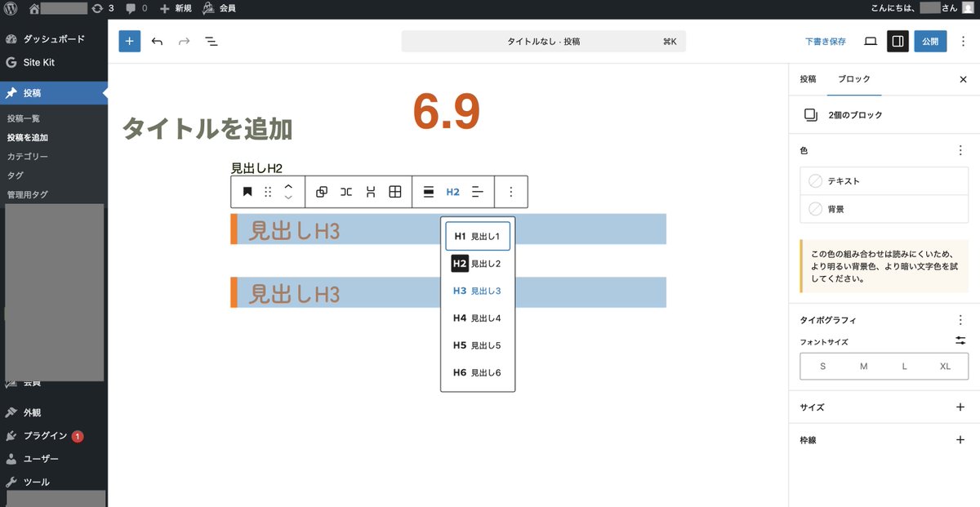Viewport: 980px width, 507px height.
Task: Open Site Kit in admin menu
Action: coord(54,62)
